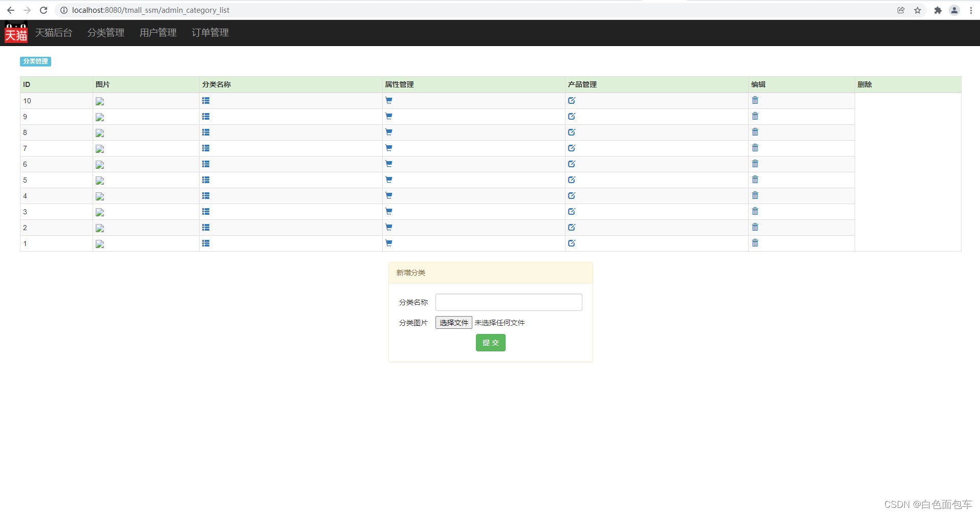Open the browser profile avatar
The height and width of the screenshot is (514, 980).
point(954,10)
